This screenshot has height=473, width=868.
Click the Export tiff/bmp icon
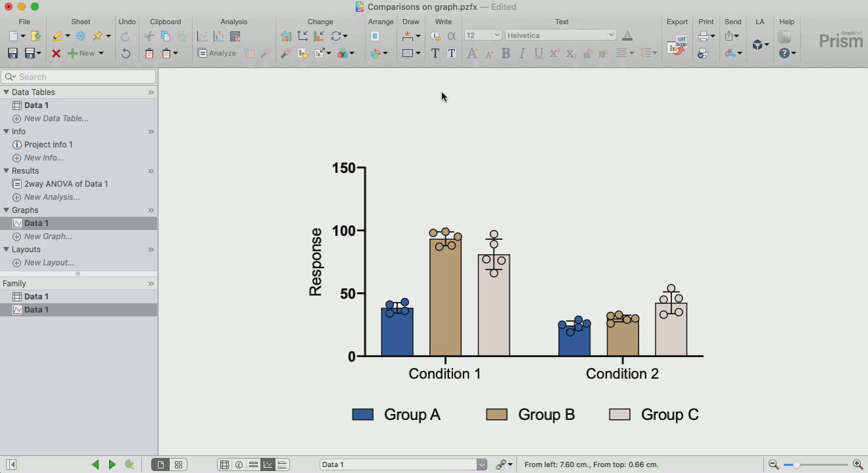[x=676, y=47]
